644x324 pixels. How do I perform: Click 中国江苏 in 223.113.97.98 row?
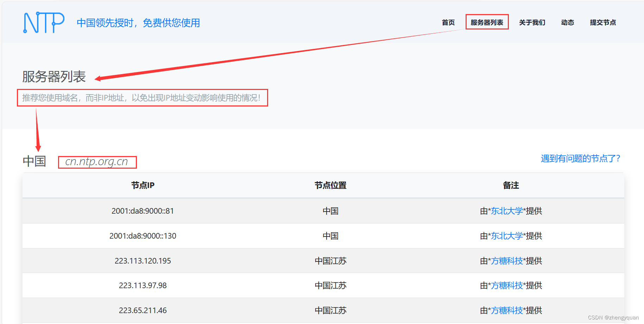[330, 285]
